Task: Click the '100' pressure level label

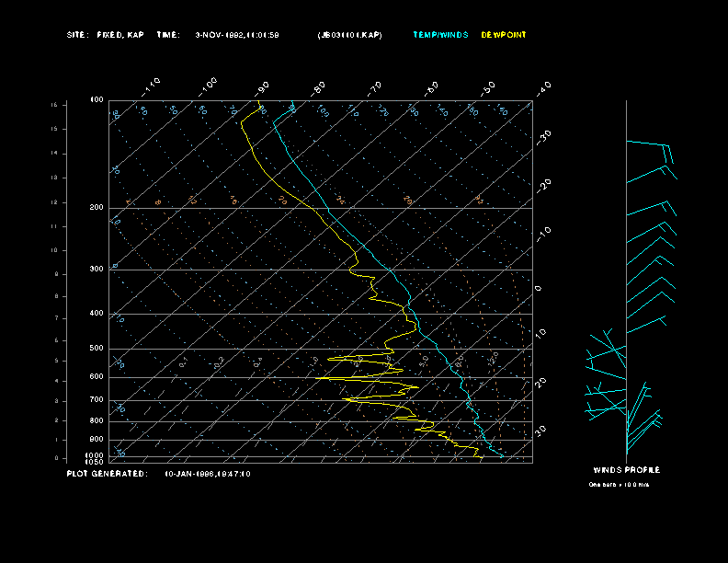Action: point(97,100)
